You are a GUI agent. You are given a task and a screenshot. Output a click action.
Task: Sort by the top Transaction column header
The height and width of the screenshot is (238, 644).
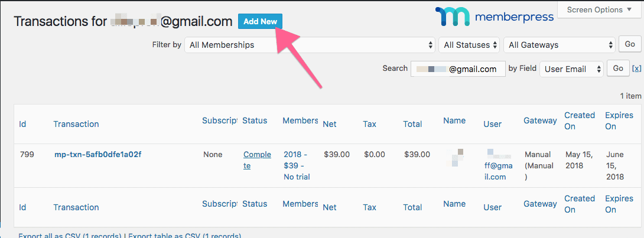(76, 124)
